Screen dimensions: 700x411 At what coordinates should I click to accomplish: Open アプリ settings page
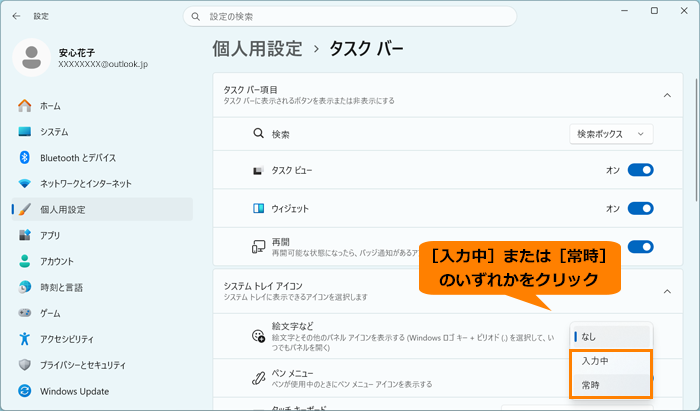(x=102, y=235)
